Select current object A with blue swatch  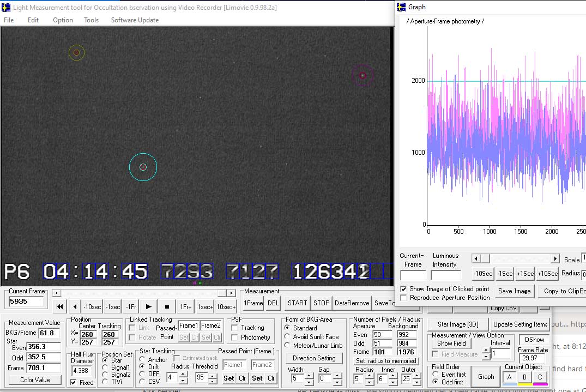click(509, 378)
